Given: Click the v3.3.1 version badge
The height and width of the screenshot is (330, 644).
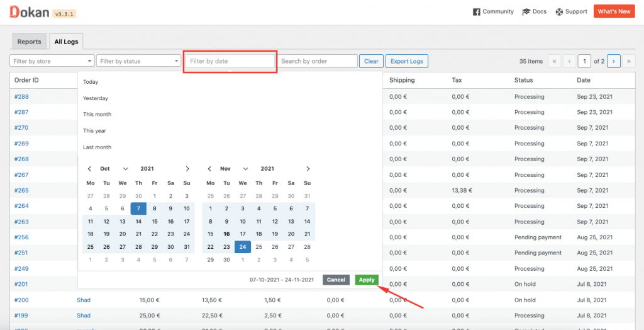Looking at the screenshot, I should (65, 14).
